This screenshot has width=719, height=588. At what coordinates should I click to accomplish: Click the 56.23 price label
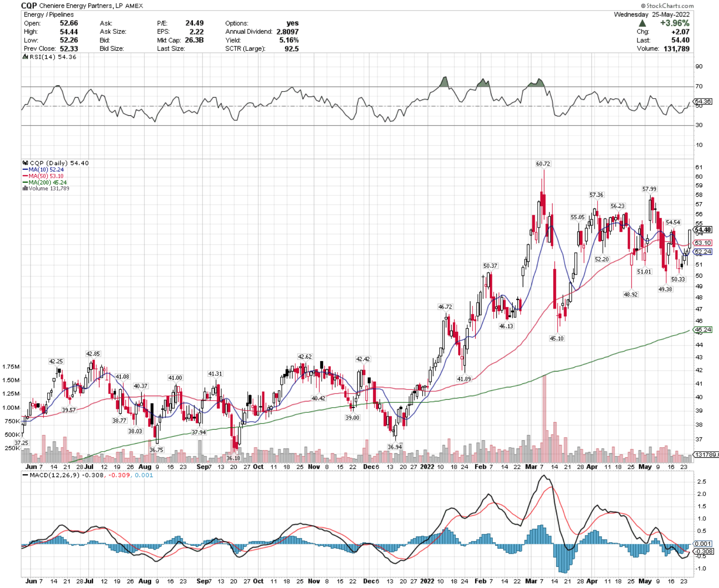[x=617, y=206]
